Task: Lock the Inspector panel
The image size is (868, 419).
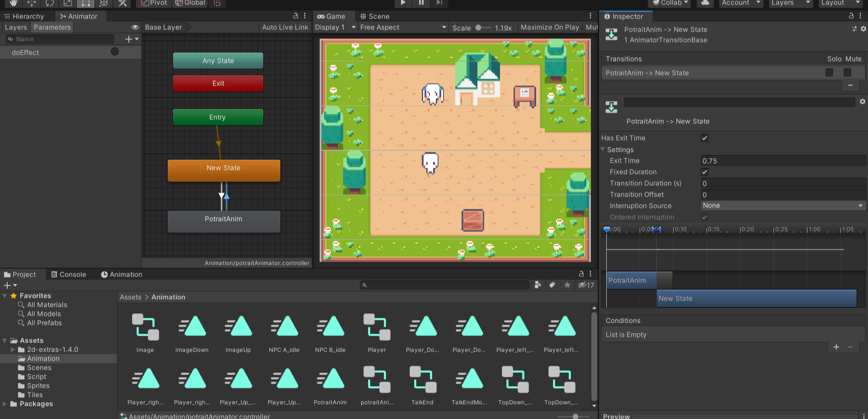Action: [x=851, y=16]
